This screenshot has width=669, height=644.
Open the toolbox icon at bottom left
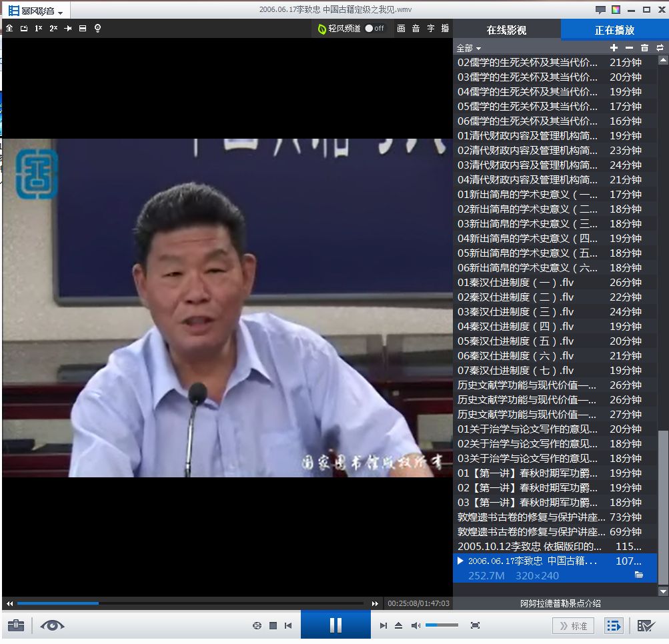pyautogui.click(x=16, y=625)
